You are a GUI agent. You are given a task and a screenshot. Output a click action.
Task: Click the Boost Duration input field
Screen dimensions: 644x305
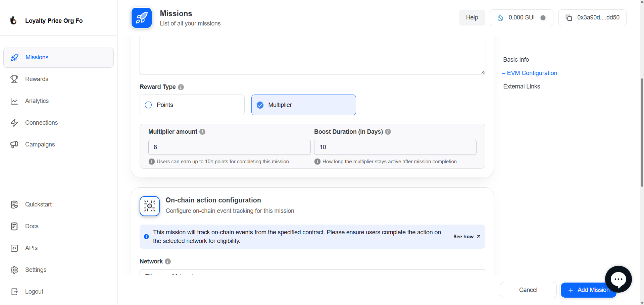395,147
